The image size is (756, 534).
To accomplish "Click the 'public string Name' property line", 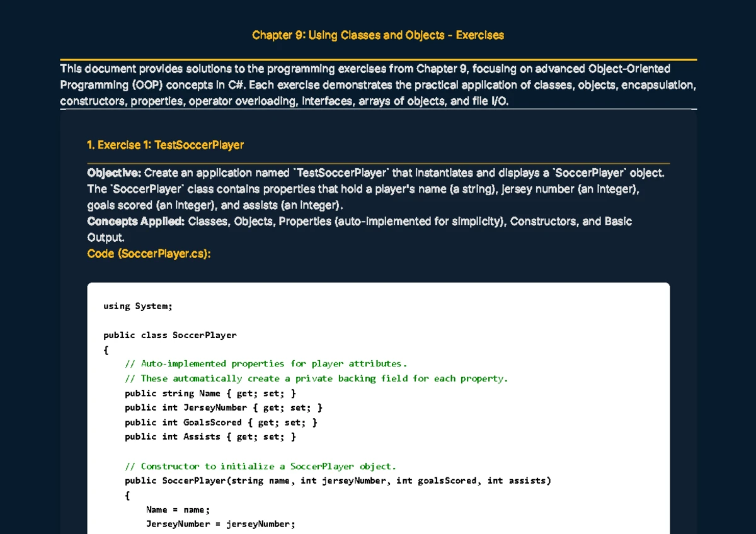I will point(210,393).
